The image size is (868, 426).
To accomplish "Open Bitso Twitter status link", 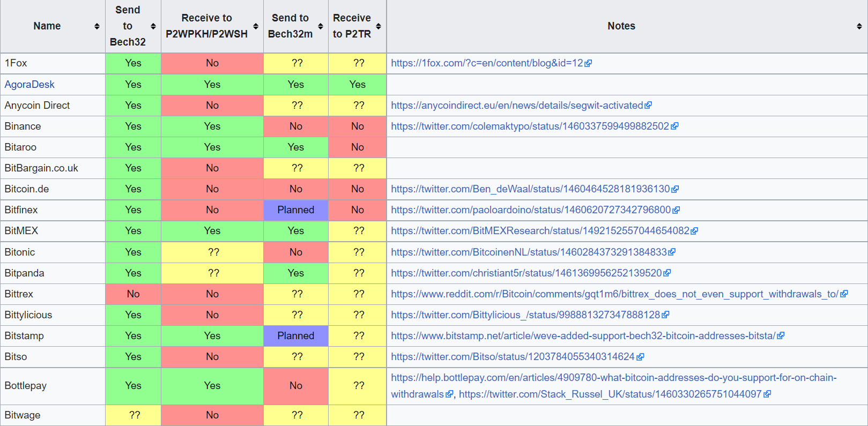I will click(513, 357).
